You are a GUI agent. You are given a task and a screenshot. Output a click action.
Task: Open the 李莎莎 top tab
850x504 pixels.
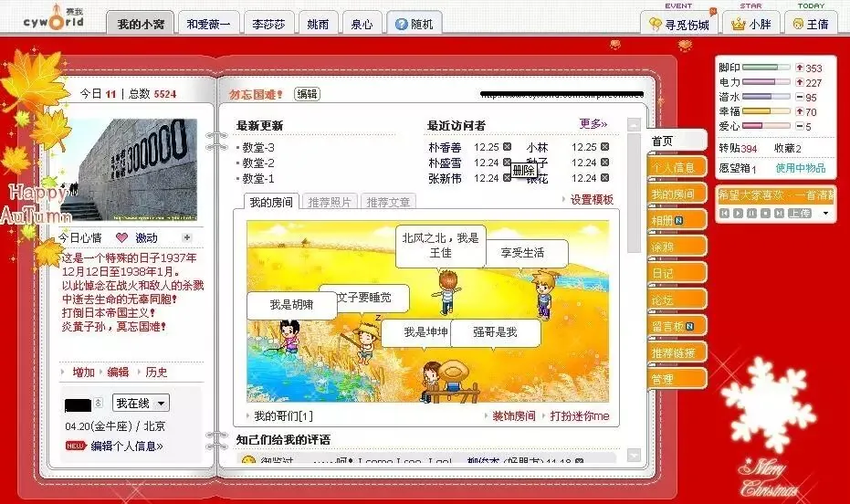(x=268, y=24)
